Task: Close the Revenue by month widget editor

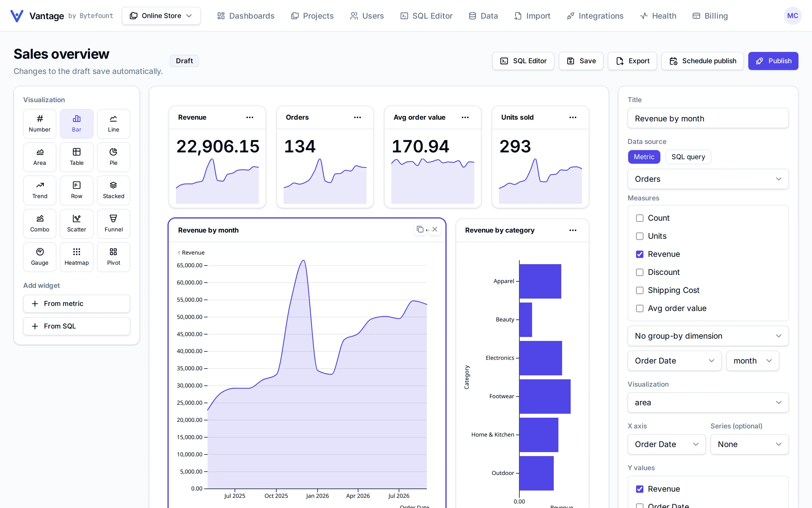Action: [434, 229]
